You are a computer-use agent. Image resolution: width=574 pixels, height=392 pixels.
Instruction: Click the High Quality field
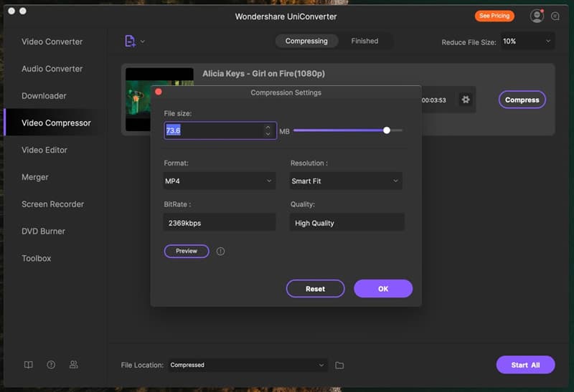[x=347, y=223]
